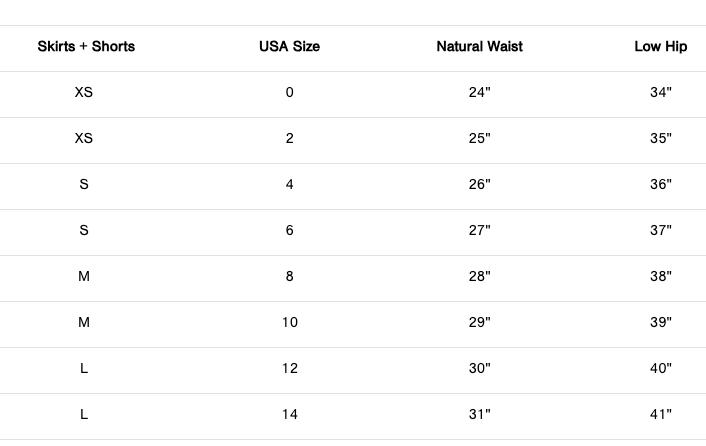This screenshot has height=446, width=706.
Task: Click the 31" natural waist value
Action: click(479, 415)
